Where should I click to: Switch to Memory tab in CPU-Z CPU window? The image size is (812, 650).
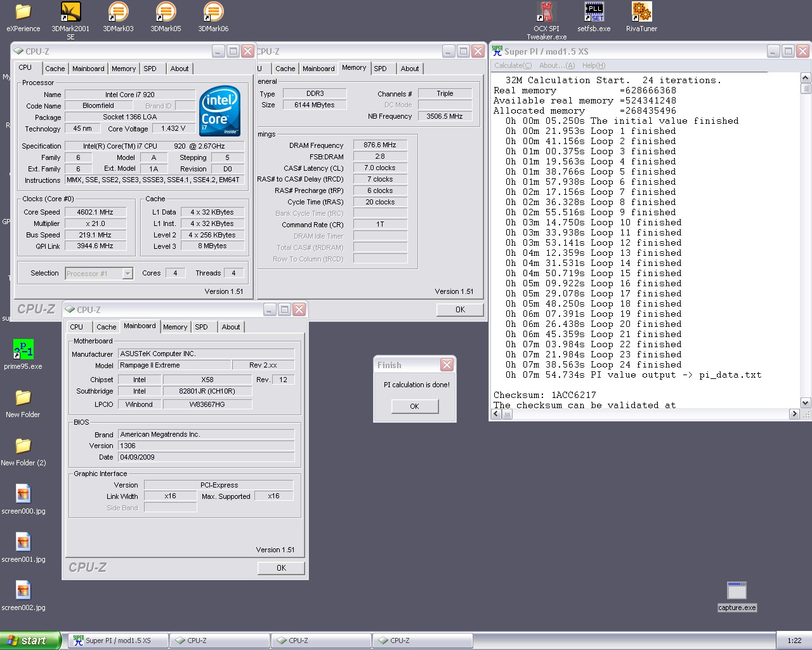tap(124, 69)
